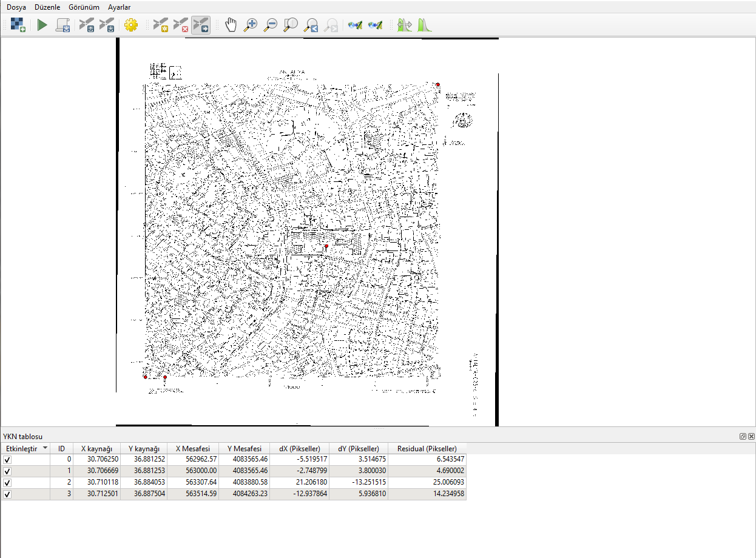The height and width of the screenshot is (558, 756).
Task: Close the YKN tablosu panel
Action: [x=751, y=436]
